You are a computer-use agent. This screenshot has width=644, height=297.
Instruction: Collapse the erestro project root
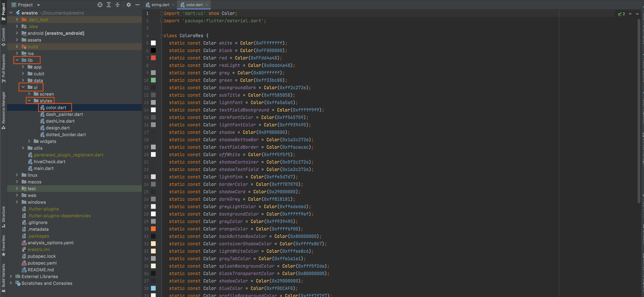(x=11, y=13)
